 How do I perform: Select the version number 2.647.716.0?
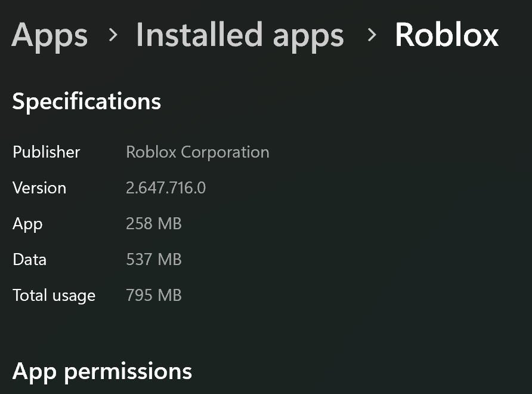(x=166, y=188)
